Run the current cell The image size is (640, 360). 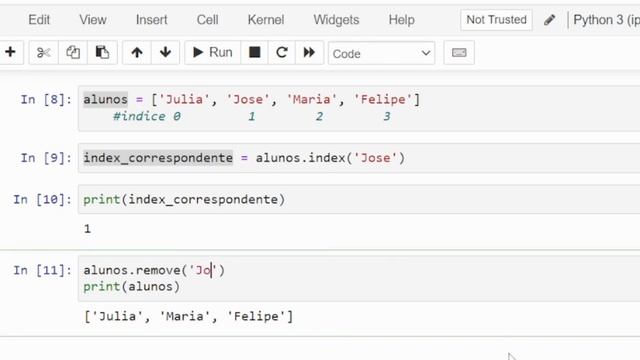[x=213, y=52]
